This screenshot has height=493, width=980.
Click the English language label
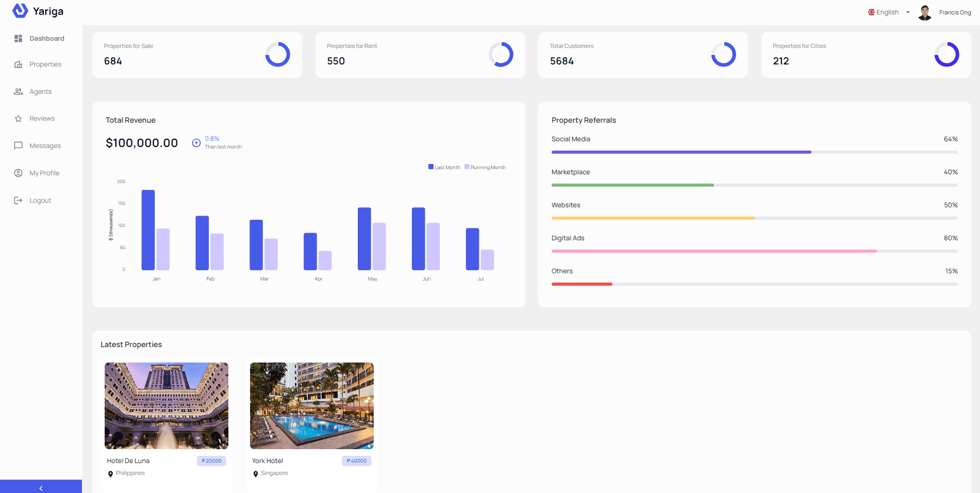click(887, 12)
